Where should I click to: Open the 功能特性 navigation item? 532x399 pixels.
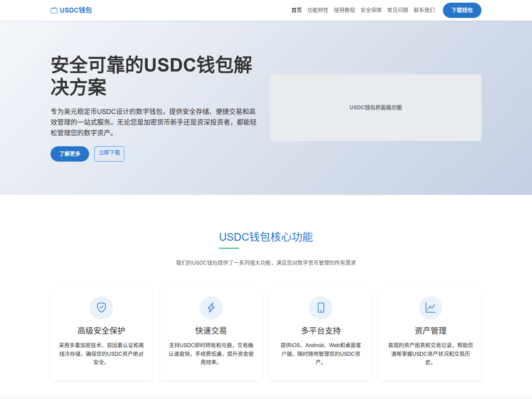click(318, 10)
